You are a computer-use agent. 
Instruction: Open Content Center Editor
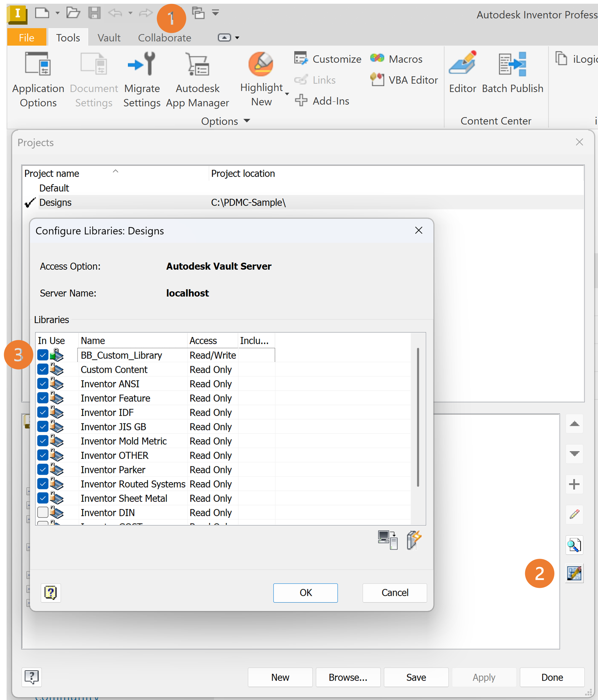point(462,72)
